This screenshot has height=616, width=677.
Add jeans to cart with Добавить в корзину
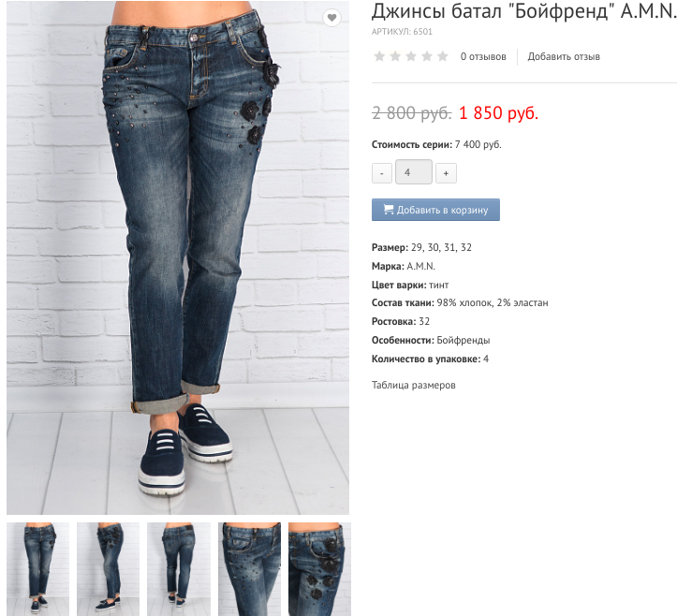click(435, 210)
